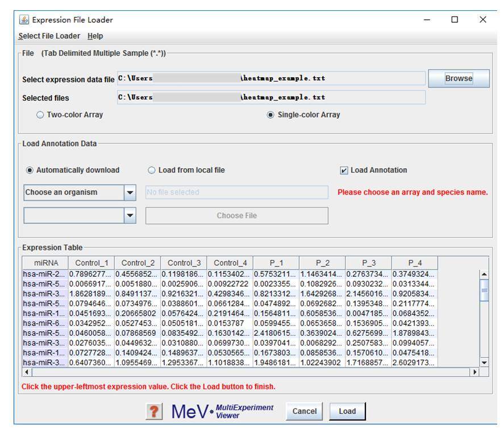
Task: Click the first Control_1 expression value cell
Action: click(x=91, y=274)
